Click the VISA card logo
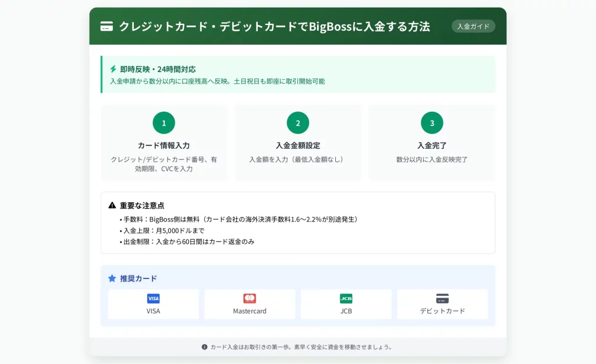This screenshot has width=596, height=364. tap(153, 299)
